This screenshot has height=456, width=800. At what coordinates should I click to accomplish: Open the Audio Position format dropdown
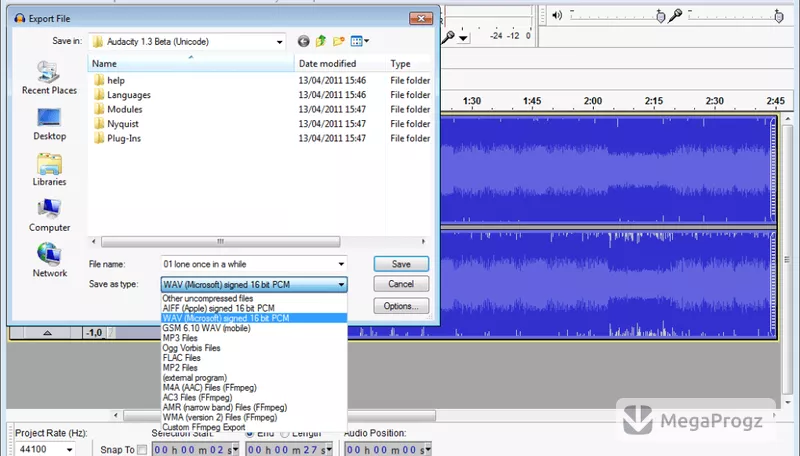(428, 449)
